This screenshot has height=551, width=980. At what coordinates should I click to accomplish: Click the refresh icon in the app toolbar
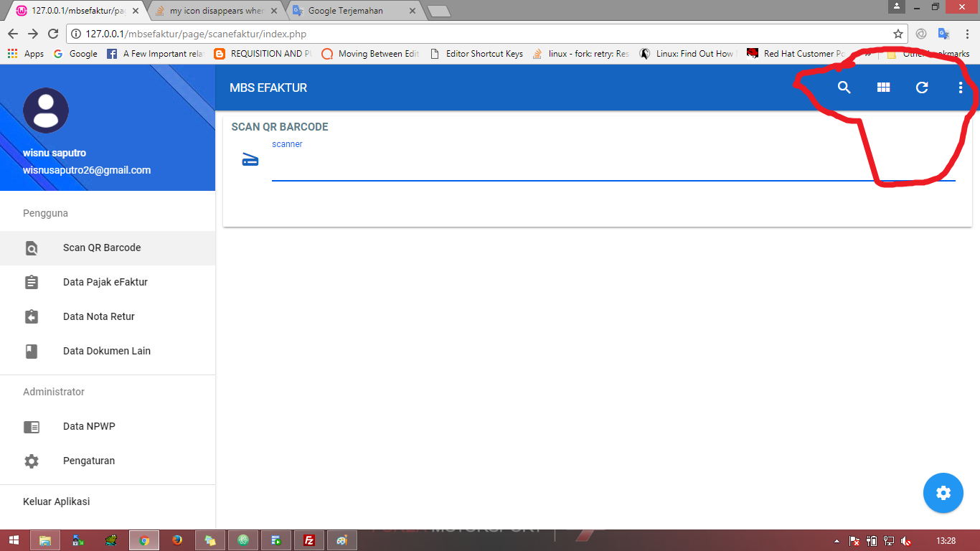922,87
